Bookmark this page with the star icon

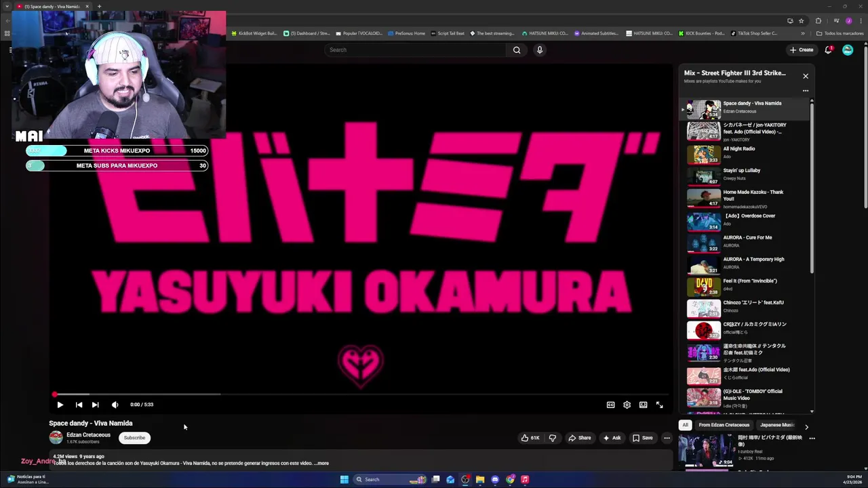801,21
